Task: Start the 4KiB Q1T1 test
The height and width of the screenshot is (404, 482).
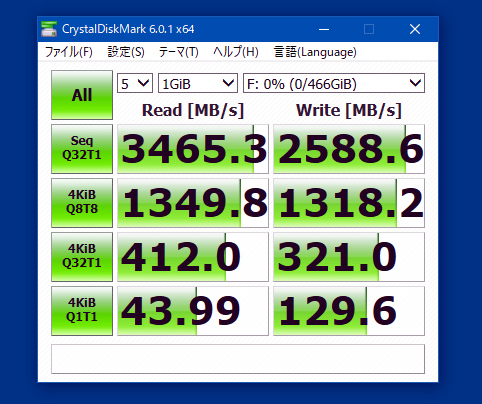Action: (x=82, y=311)
